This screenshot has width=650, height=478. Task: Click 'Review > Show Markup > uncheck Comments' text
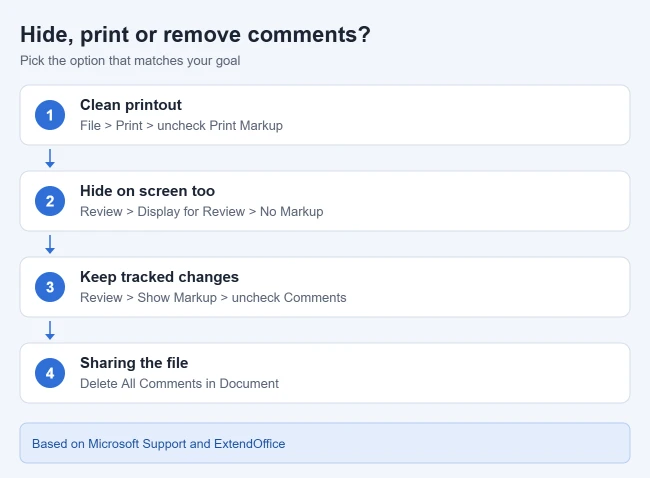tap(213, 298)
